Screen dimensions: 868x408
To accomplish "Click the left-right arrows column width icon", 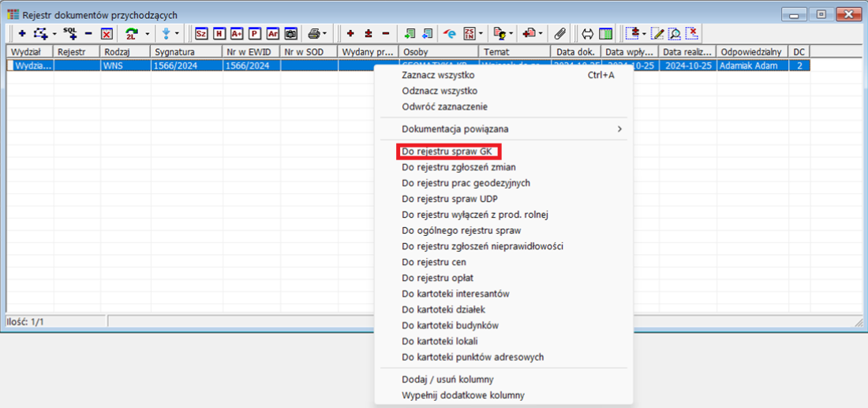I will (x=588, y=34).
